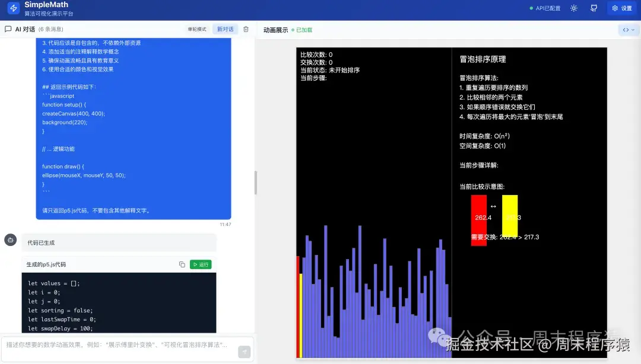Click the send icon in message box
This screenshot has width=641, height=364.
click(243, 351)
